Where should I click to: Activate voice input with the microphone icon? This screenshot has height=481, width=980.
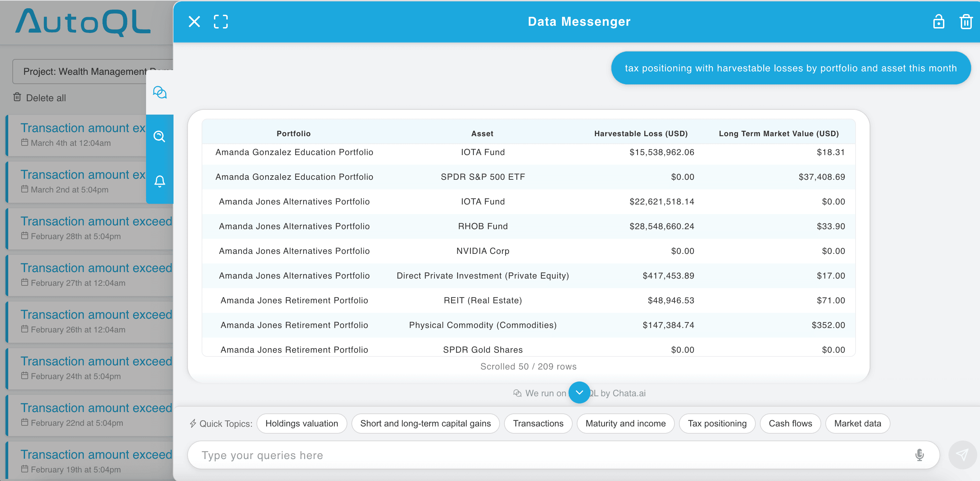(x=919, y=455)
